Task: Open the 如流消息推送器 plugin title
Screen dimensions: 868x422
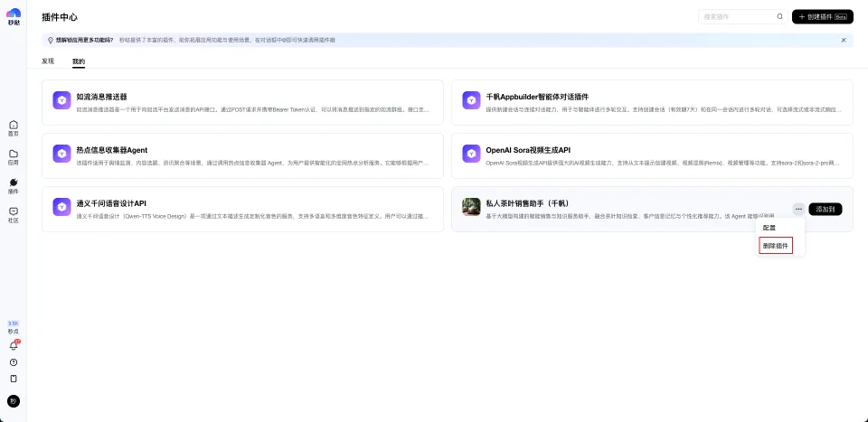Action: click(102, 96)
